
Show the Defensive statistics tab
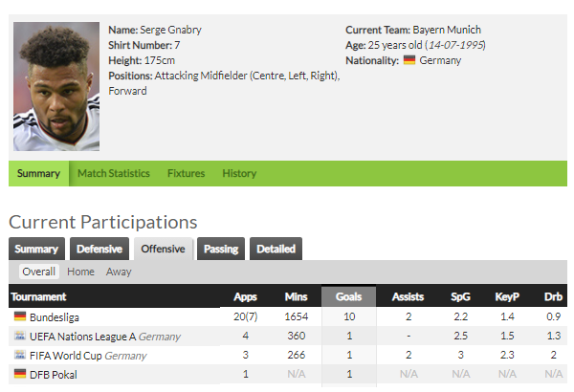(x=99, y=249)
